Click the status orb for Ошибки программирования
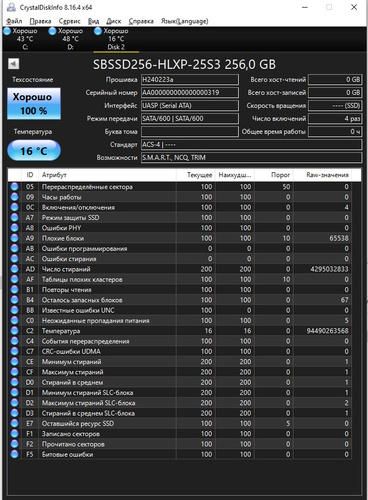The height and width of the screenshot is (500, 368). coord(14,248)
